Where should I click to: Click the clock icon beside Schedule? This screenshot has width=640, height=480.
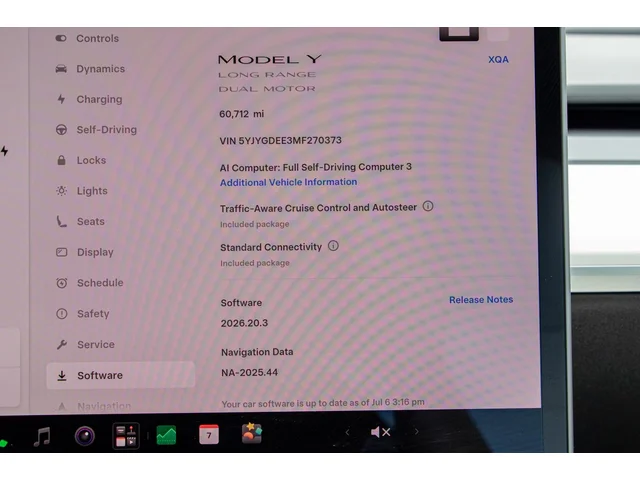[x=62, y=283]
